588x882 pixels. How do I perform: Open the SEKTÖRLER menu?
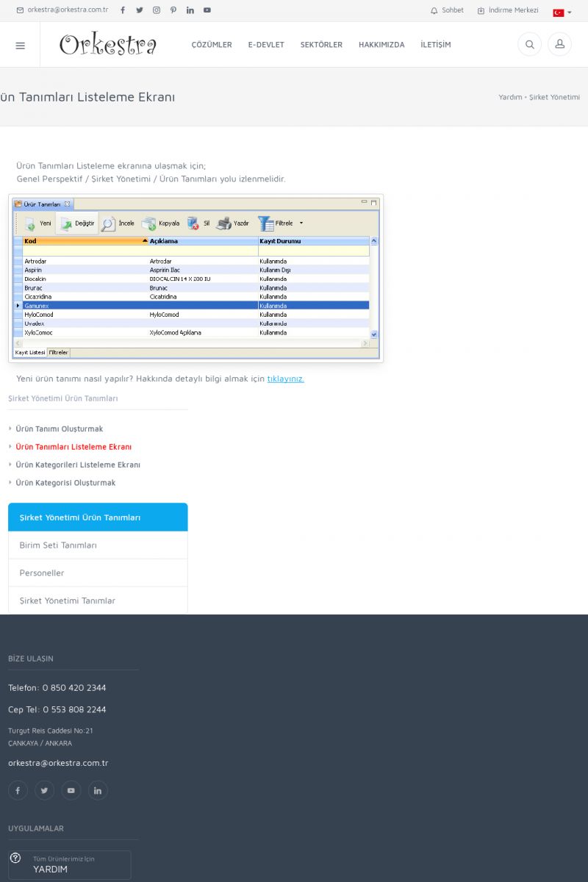[321, 45]
